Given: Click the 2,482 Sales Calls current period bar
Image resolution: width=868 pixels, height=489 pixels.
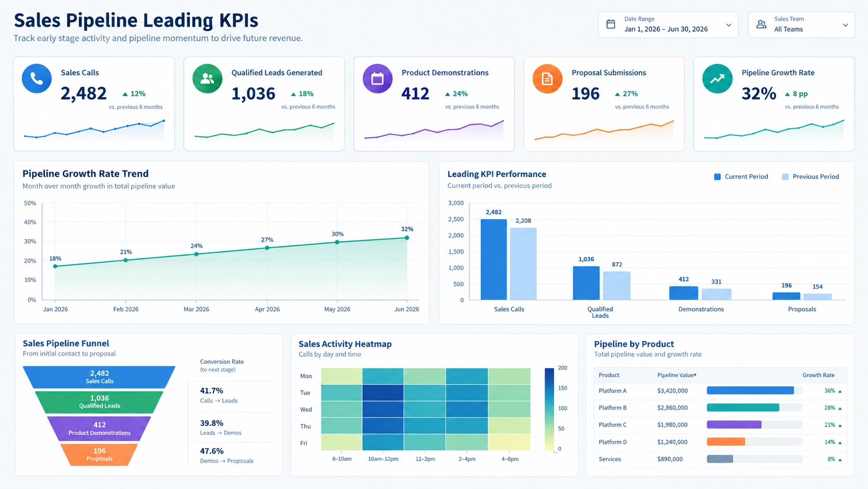Looking at the screenshot, I should pyautogui.click(x=494, y=259).
